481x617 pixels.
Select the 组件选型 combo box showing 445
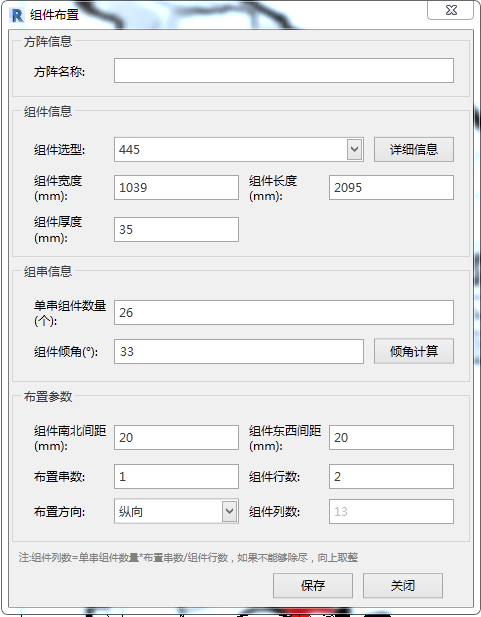[x=239, y=150]
